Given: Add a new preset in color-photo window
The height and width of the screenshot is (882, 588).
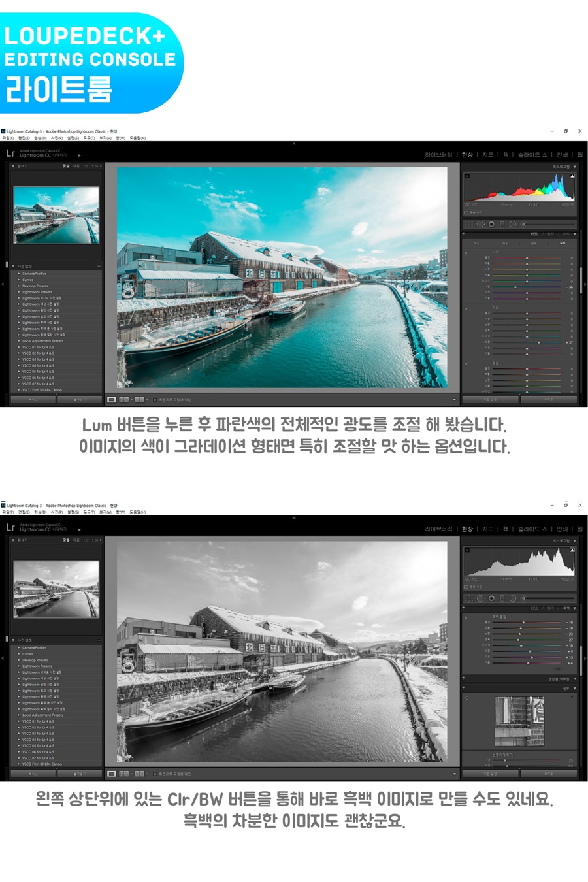Looking at the screenshot, I should 99,266.
